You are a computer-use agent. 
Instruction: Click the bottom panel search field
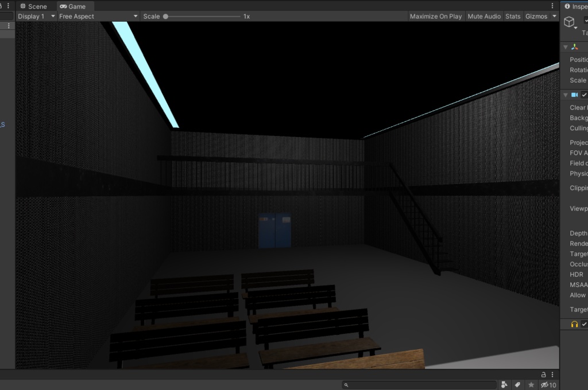(x=420, y=385)
